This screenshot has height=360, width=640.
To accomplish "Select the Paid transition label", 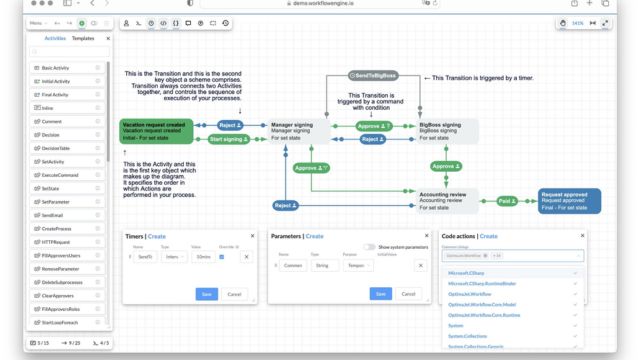I will point(507,201).
